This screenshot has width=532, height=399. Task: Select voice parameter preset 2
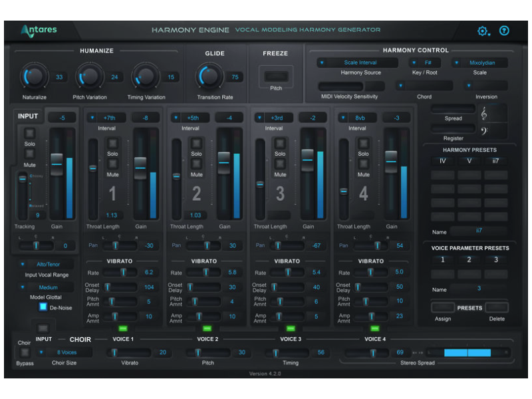469,259
